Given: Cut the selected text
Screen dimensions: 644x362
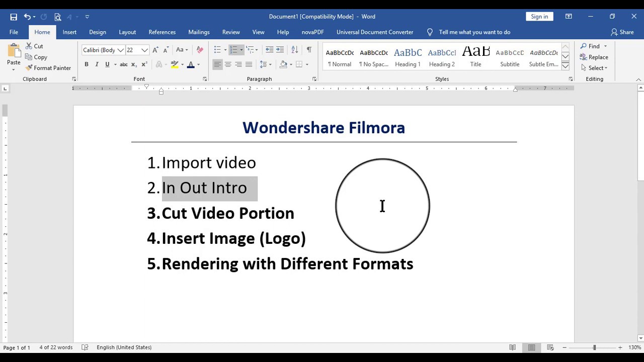Looking at the screenshot, I should [34, 46].
